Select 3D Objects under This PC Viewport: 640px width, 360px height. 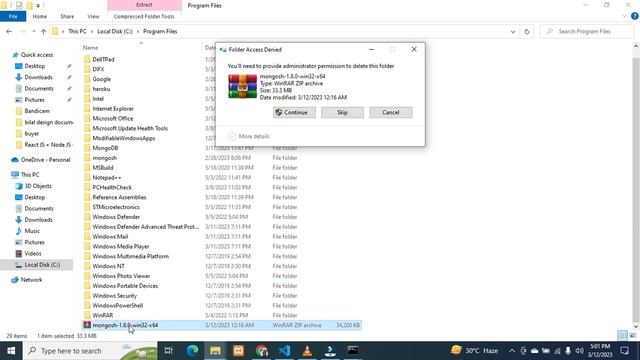pos(38,186)
